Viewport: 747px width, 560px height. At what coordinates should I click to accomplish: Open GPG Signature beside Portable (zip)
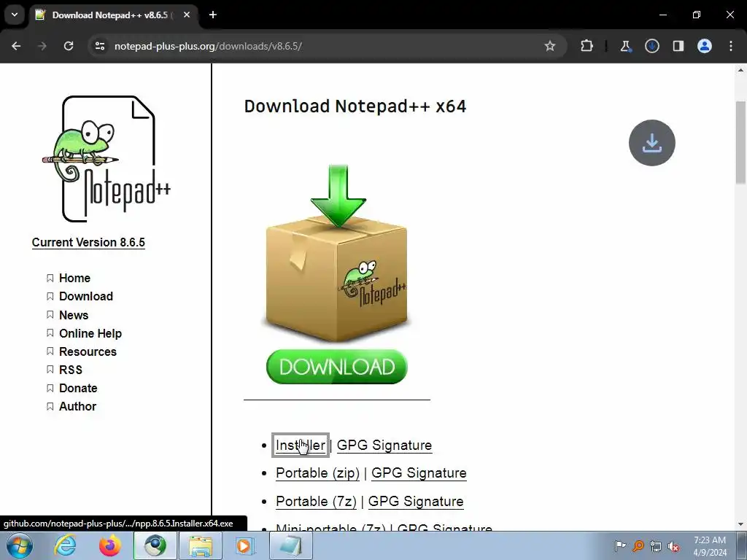[x=419, y=472]
